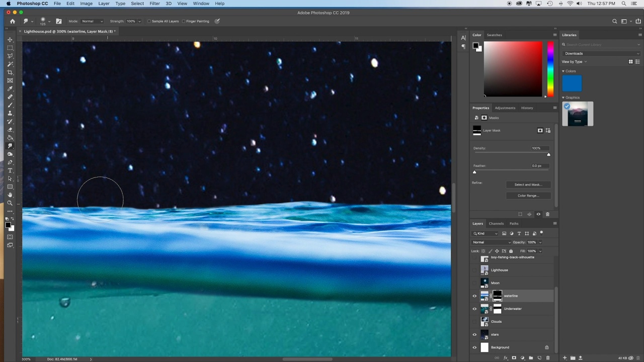The image size is (644, 362).
Task: Switch to the Channels tab
Action: tap(496, 224)
